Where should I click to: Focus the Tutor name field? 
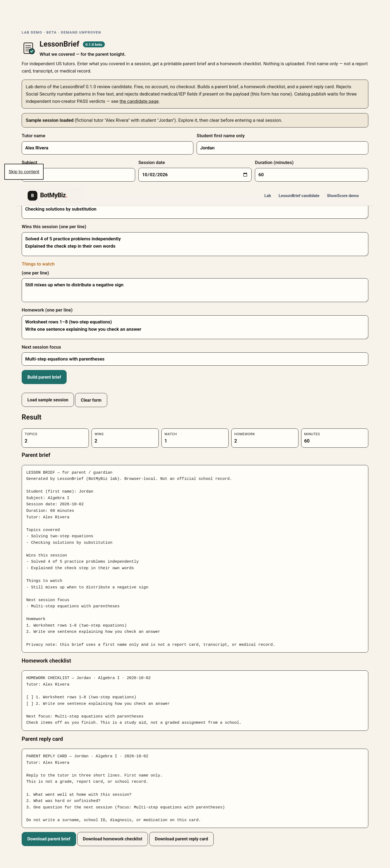click(x=108, y=148)
